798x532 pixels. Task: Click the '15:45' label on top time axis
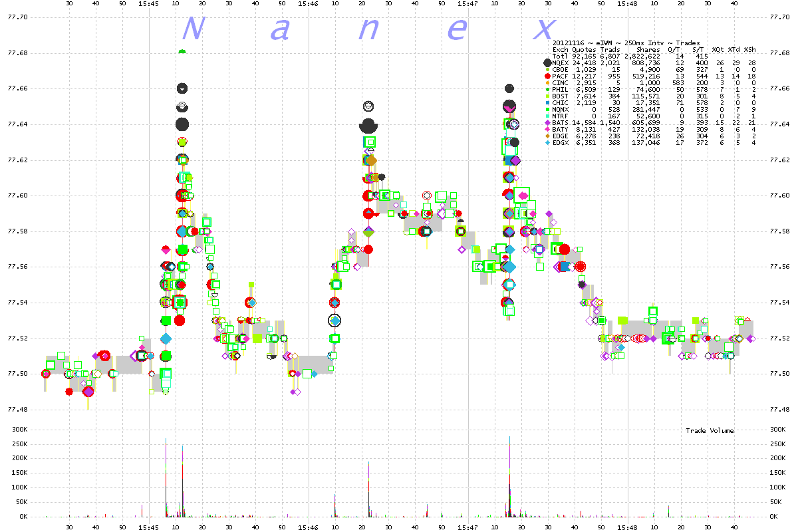[x=148, y=4]
